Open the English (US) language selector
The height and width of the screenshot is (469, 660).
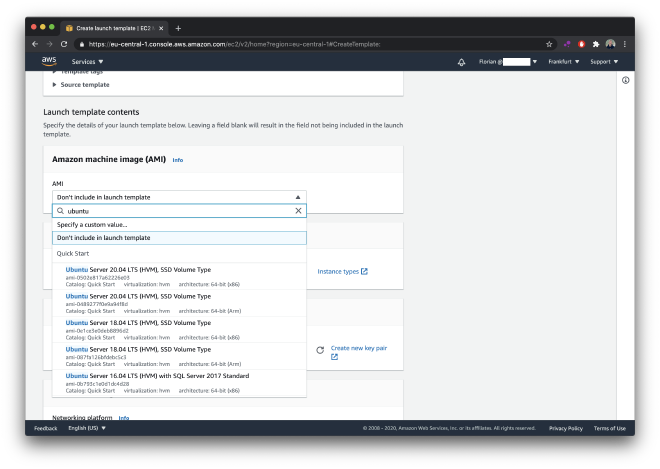87,428
